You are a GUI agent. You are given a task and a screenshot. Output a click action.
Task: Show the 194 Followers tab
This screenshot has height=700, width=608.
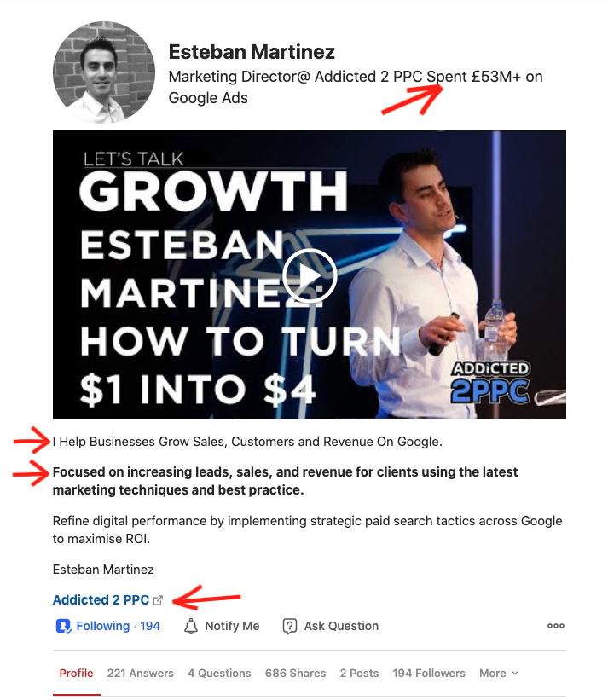429,673
